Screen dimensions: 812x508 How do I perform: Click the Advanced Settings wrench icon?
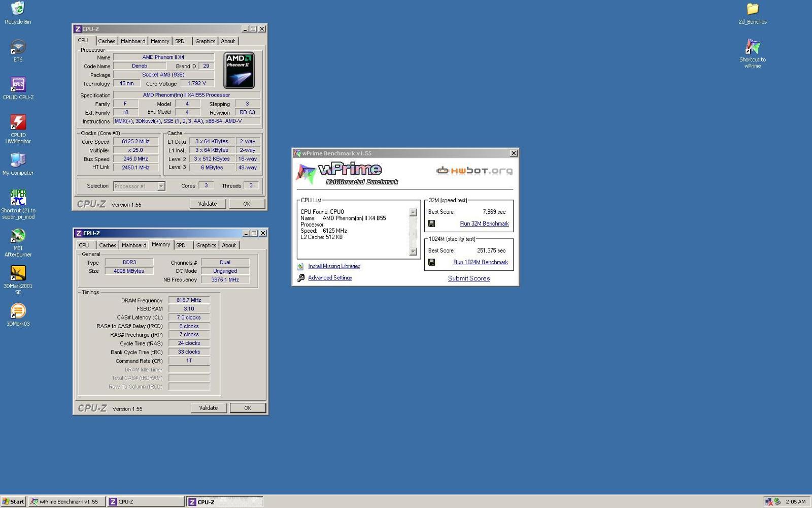pos(300,278)
